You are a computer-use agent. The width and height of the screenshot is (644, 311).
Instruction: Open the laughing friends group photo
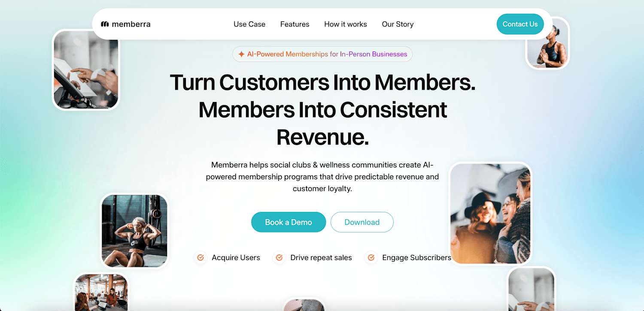coord(490,214)
